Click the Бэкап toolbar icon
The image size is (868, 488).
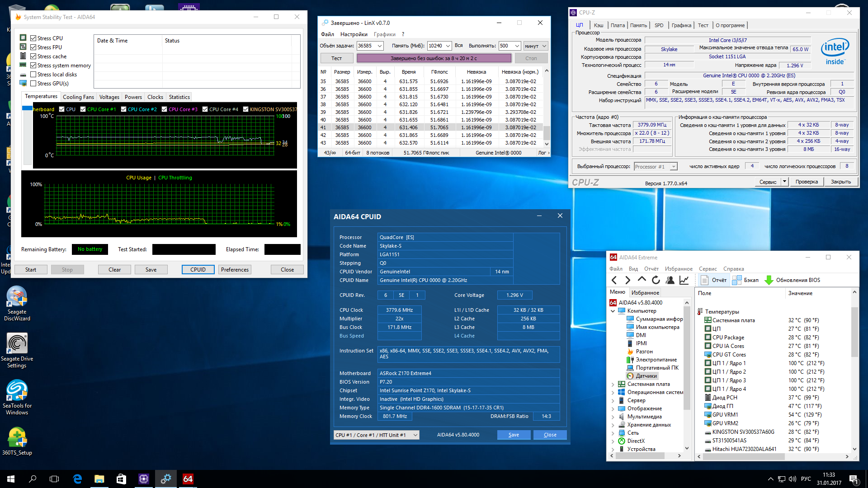tap(737, 280)
